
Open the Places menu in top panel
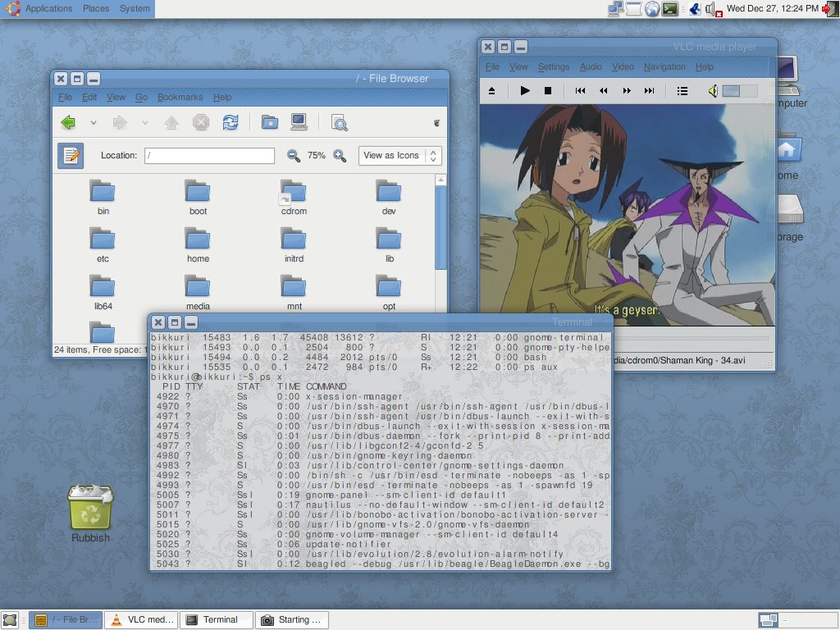tap(96, 8)
